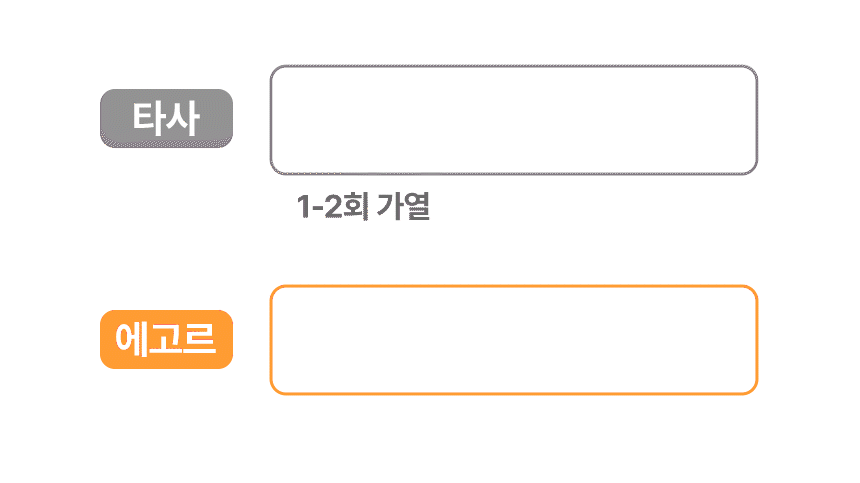Tap the 타사 rounded label
860x483 pixels.
click(166, 119)
